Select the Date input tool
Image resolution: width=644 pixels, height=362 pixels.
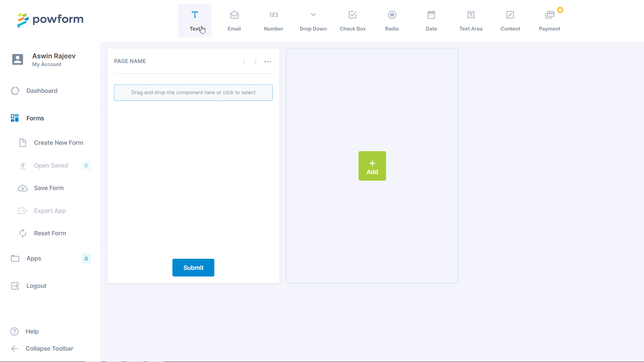coord(431,20)
